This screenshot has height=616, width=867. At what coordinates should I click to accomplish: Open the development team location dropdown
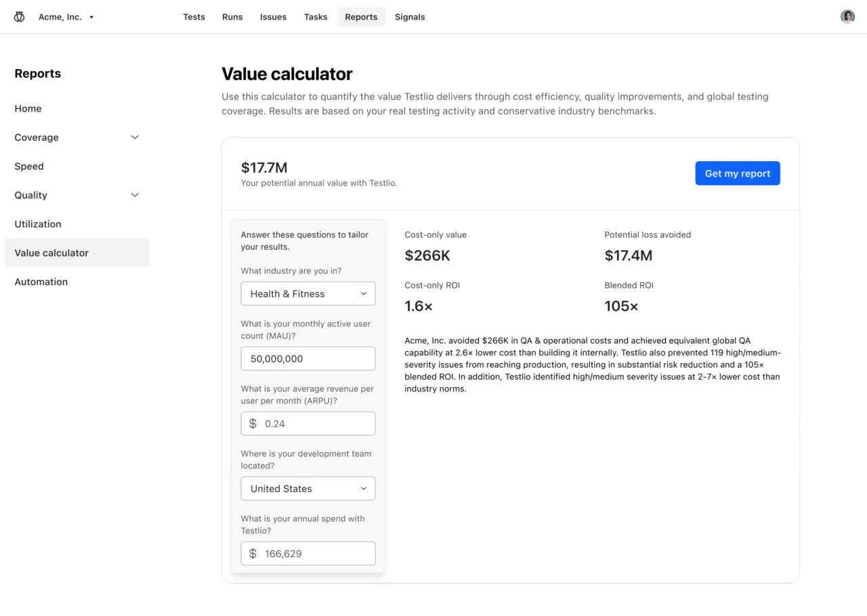(x=308, y=488)
